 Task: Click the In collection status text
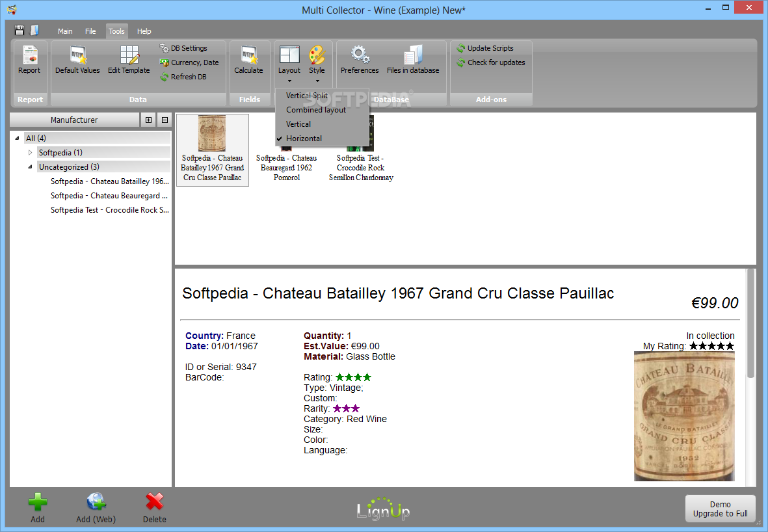click(x=710, y=336)
